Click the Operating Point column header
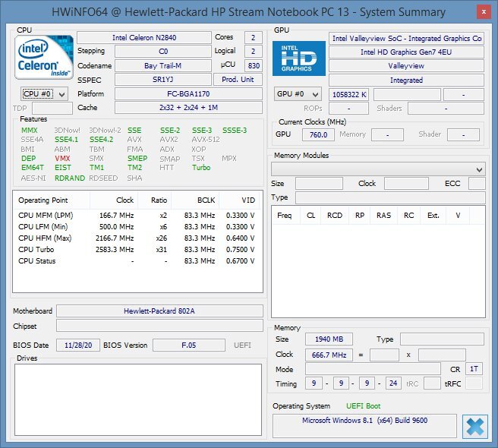Image resolution: width=498 pixels, height=448 pixels. point(52,200)
